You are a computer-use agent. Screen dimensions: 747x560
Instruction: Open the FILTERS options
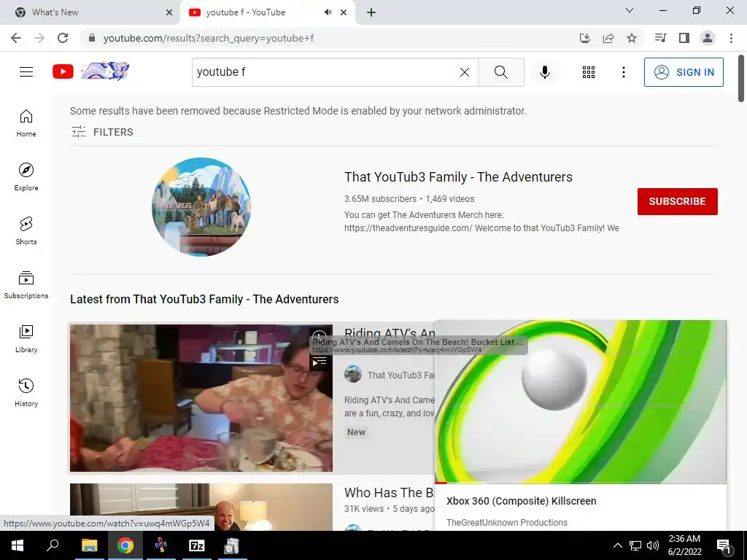[x=102, y=132]
